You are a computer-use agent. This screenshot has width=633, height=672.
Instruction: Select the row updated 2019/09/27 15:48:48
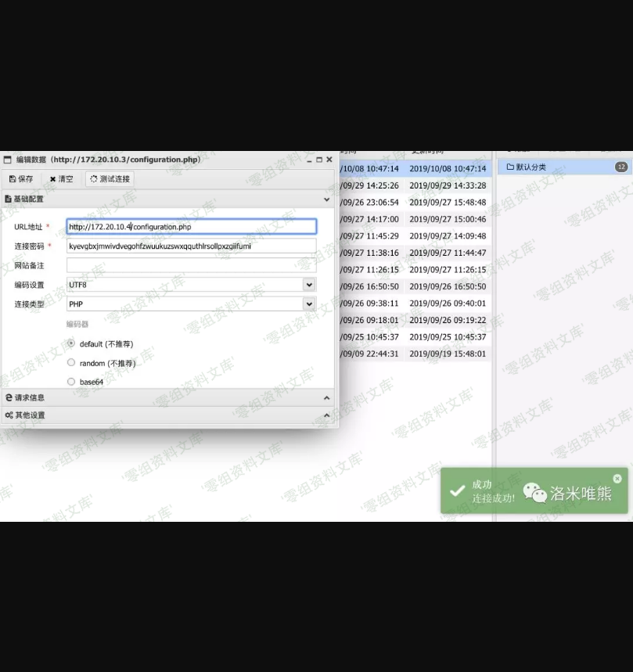point(448,203)
